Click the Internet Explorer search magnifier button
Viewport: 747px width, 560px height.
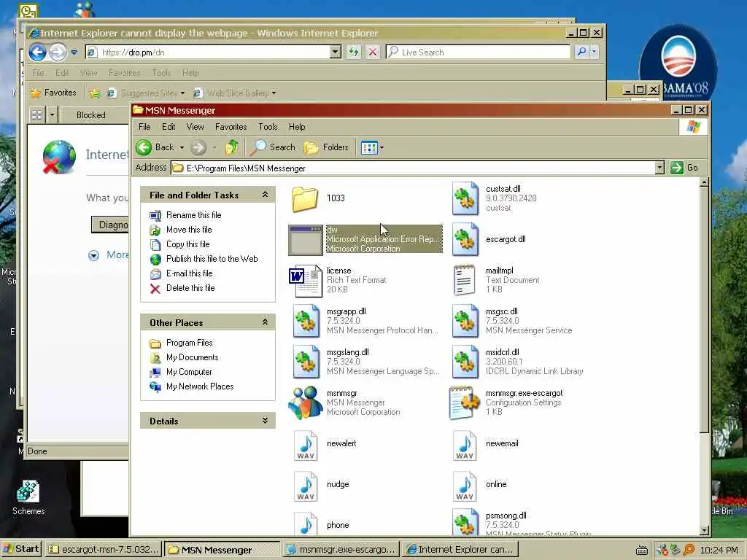(x=581, y=52)
